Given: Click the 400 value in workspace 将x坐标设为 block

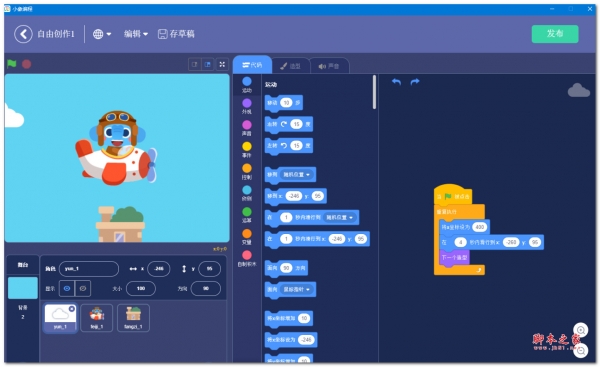Looking at the screenshot, I should coord(479,227).
